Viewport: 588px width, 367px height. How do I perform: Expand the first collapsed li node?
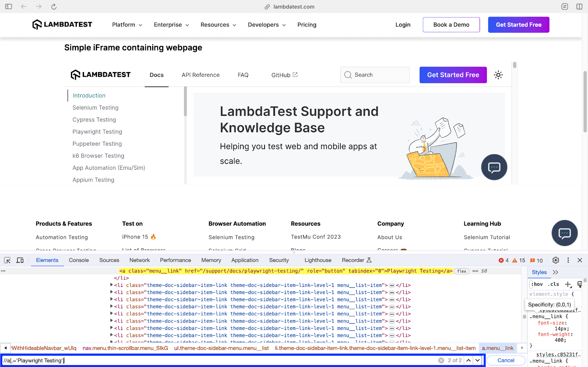pos(112,285)
